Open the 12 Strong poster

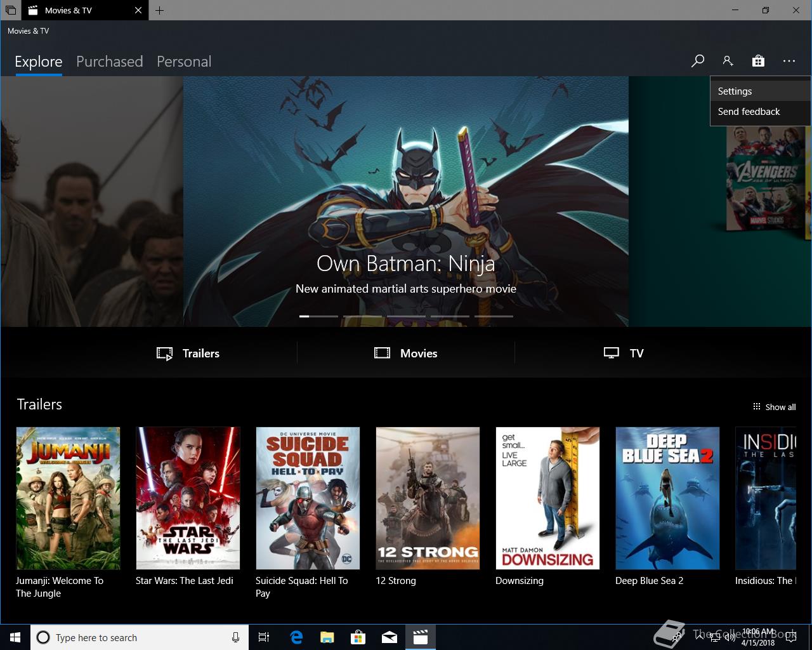(428, 498)
